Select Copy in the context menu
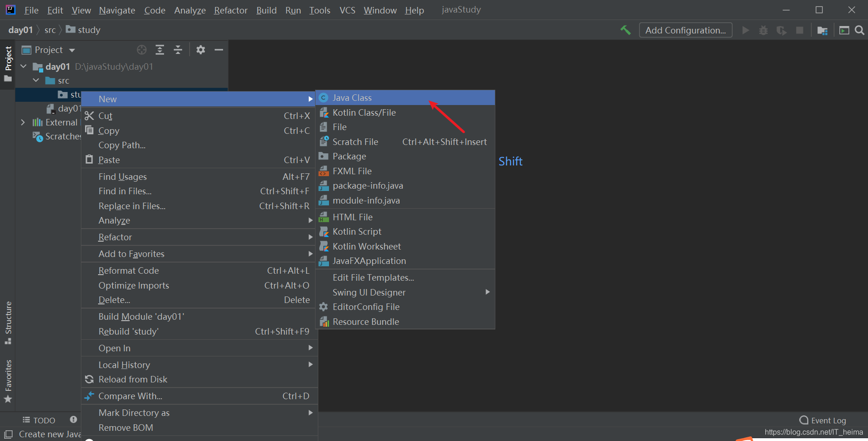868x441 pixels. coord(199,131)
